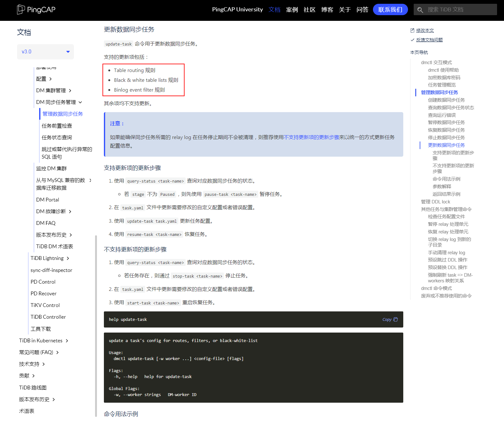This screenshot has width=504, height=421.
Task: Jump to 暂停数据同步任务 in page navigation
Action: 446,123
